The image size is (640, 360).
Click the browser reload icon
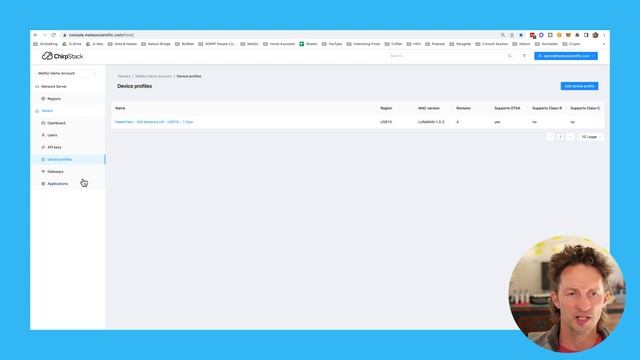point(53,35)
